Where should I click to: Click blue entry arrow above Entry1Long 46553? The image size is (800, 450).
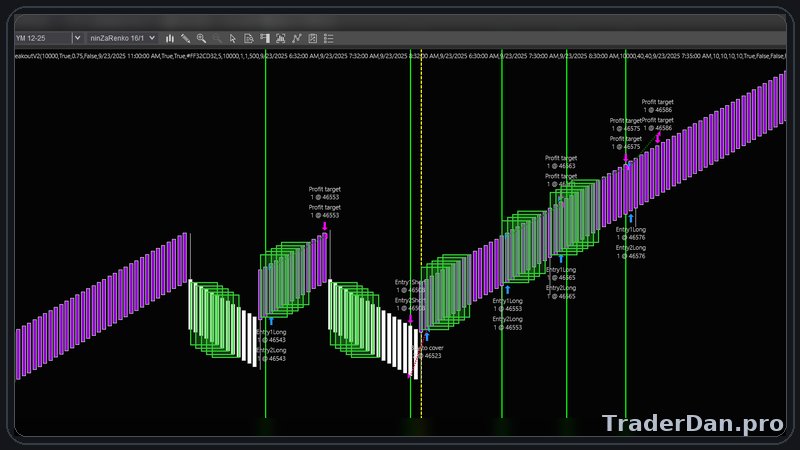(508, 290)
